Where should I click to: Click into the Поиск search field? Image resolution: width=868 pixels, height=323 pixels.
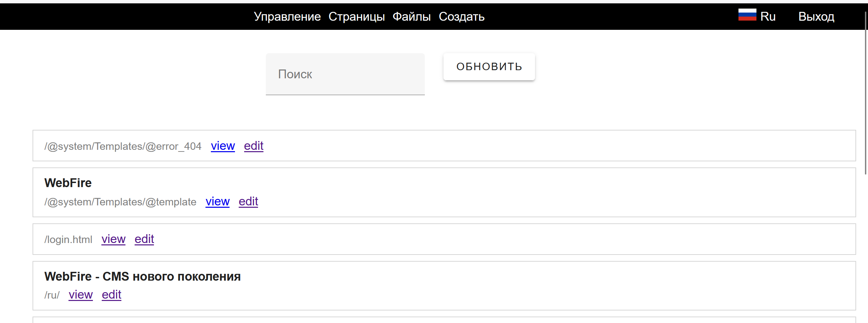coord(345,74)
